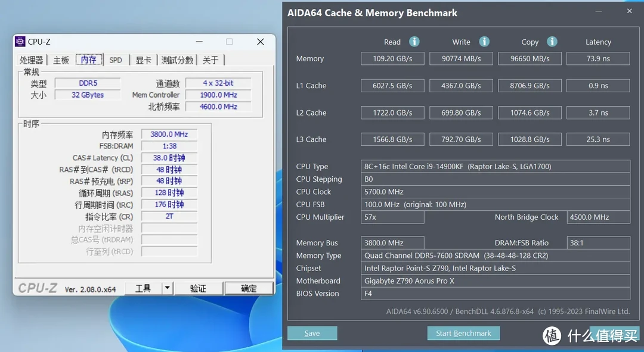Click the tRC 176 时钟 value
644x352 pixels.
click(169, 205)
